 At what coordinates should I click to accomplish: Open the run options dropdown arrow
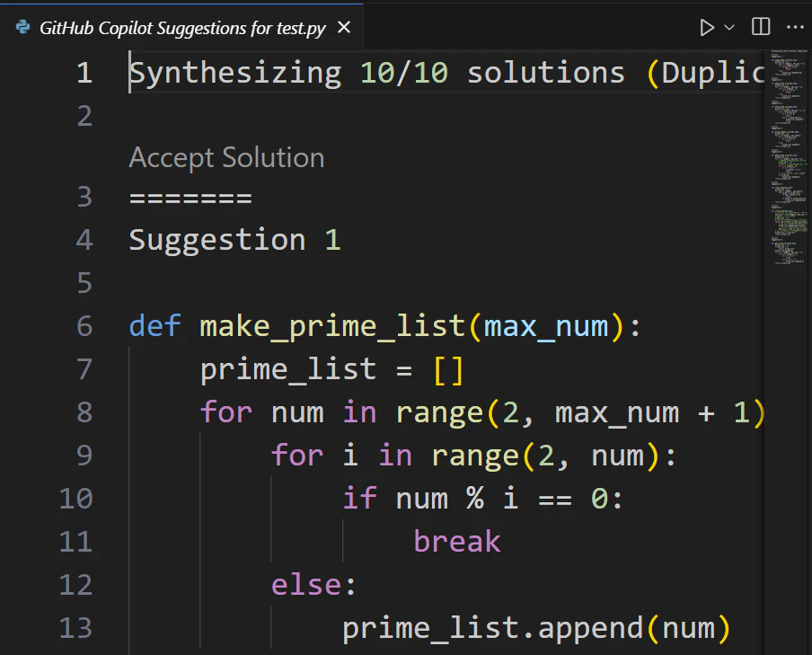(729, 28)
